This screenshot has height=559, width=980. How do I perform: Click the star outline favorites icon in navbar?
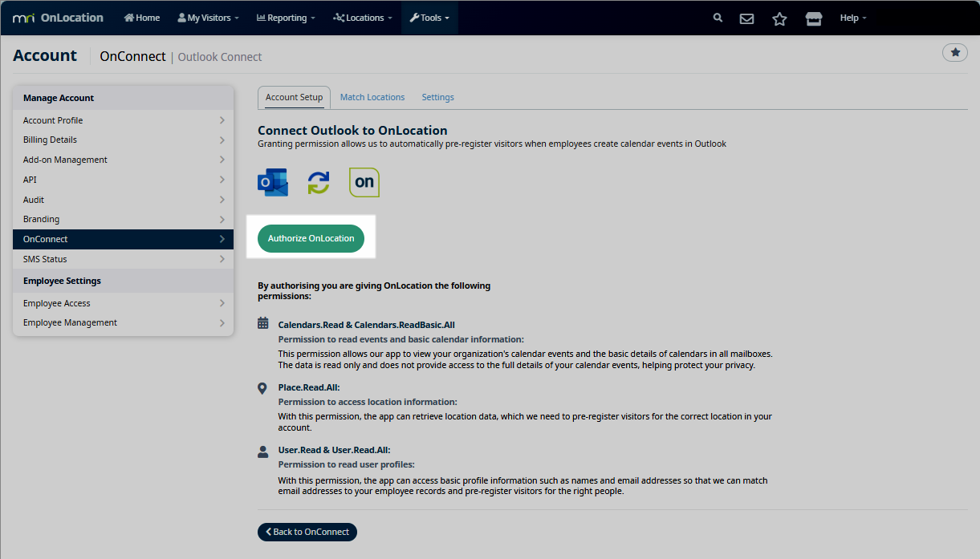coord(779,18)
